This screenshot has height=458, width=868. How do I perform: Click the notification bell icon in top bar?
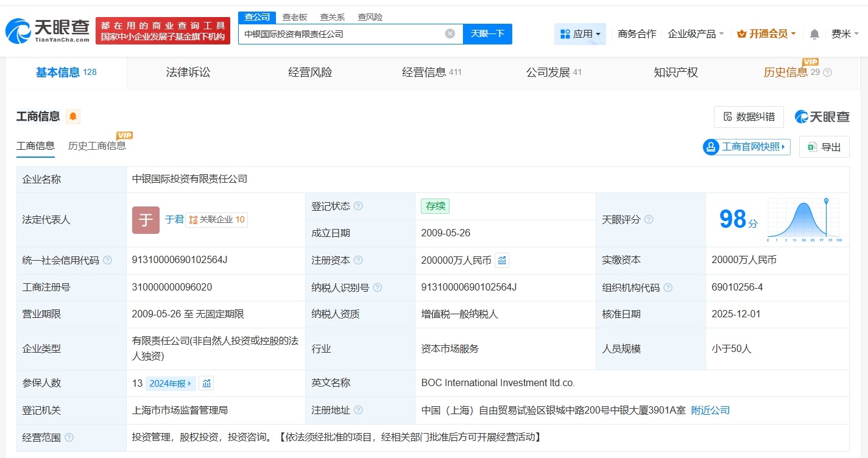click(x=814, y=34)
